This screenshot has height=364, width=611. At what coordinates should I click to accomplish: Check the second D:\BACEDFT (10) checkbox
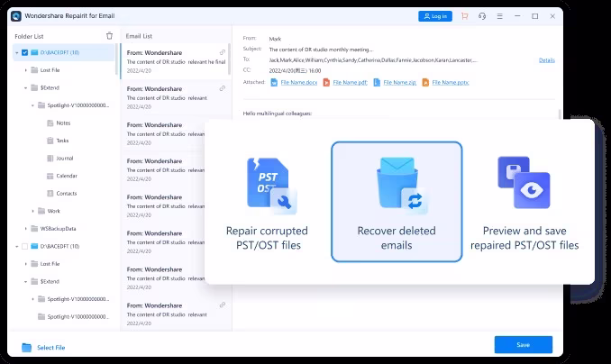click(x=24, y=246)
